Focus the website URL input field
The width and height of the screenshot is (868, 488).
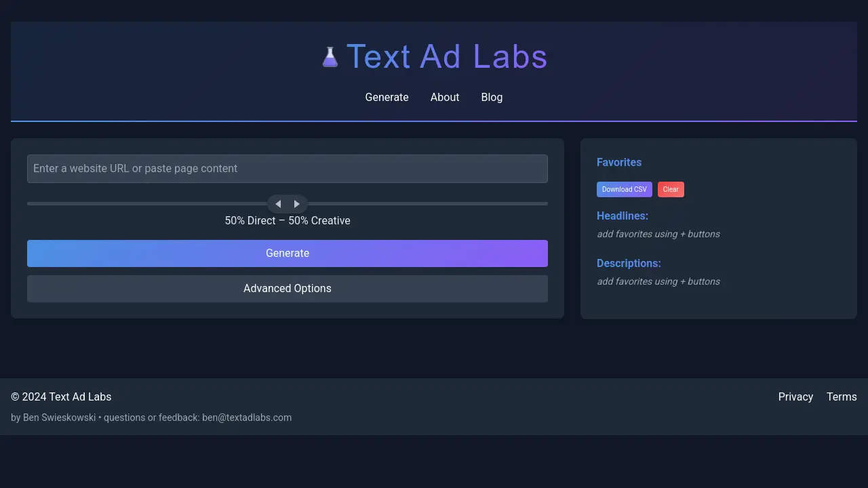click(x=288, y=169)
